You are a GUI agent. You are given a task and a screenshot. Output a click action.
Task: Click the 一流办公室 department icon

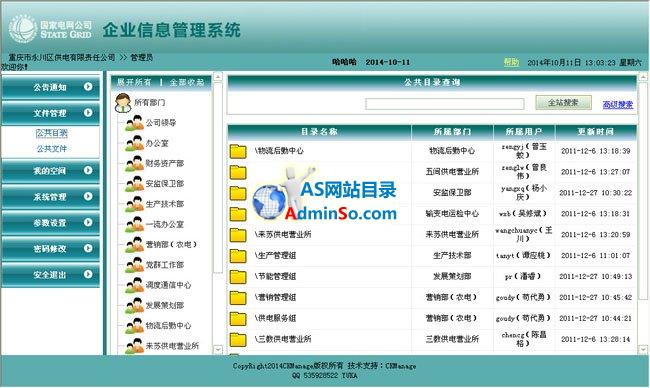(x=134, y=225)
